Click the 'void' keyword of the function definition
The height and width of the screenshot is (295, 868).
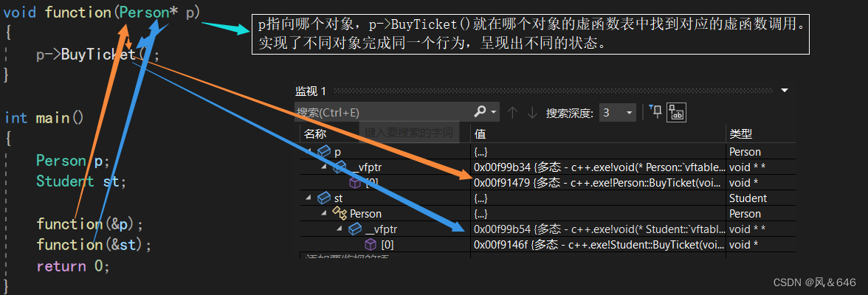[21, 13]
